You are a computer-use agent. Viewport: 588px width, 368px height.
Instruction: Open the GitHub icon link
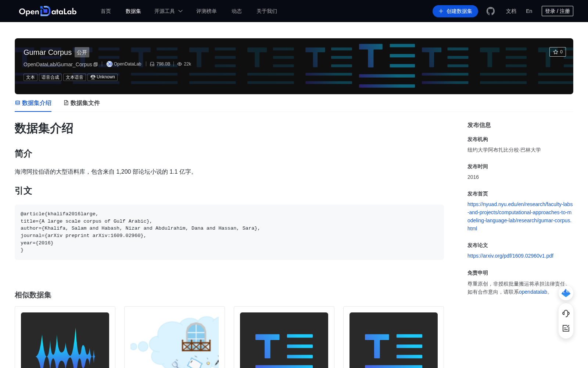491,11
